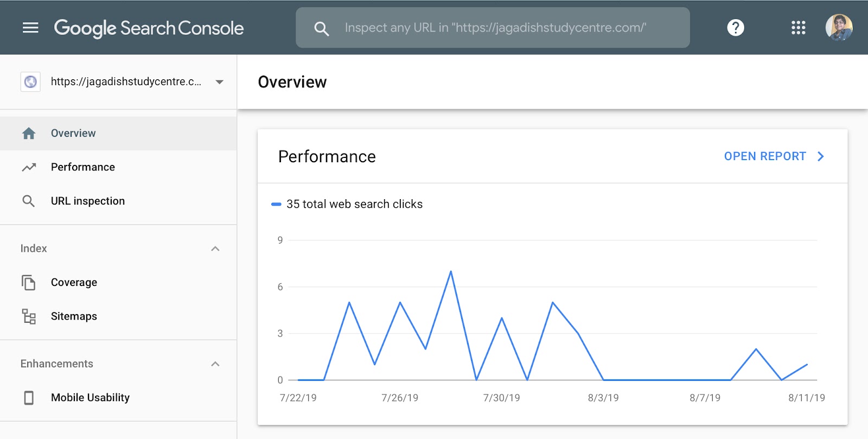Collapse the Enhancements section
The height and width of the screenshot is (439, 868).
[215, 364]
